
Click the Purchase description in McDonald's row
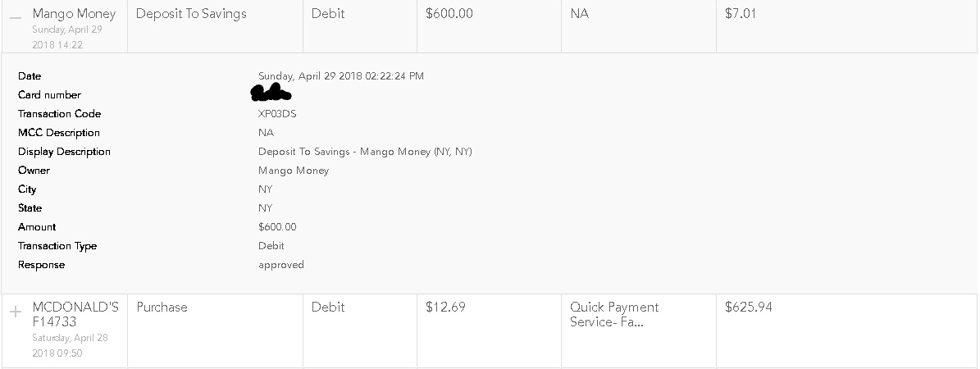162,307
